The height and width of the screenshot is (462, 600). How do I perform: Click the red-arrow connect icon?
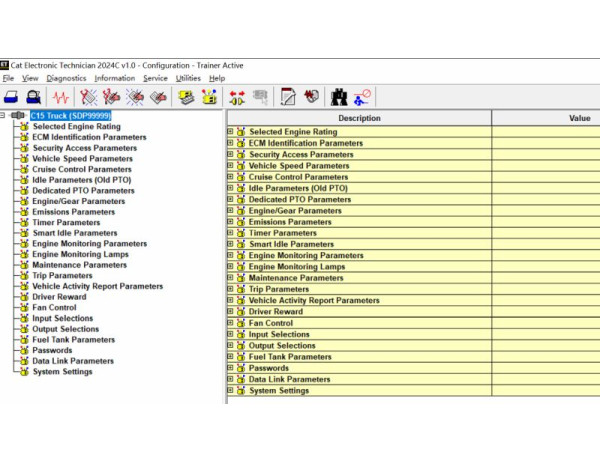[237, 97]
